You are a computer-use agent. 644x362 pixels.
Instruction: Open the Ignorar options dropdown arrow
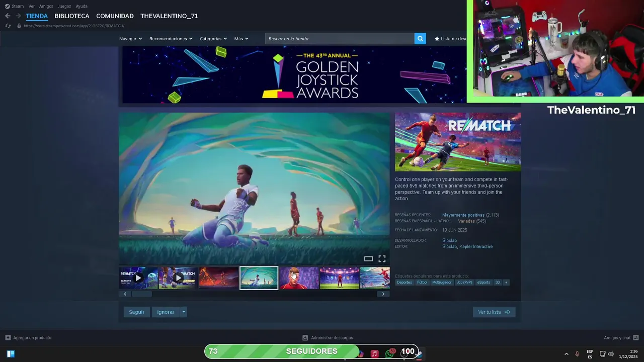[x=184, y=312]
